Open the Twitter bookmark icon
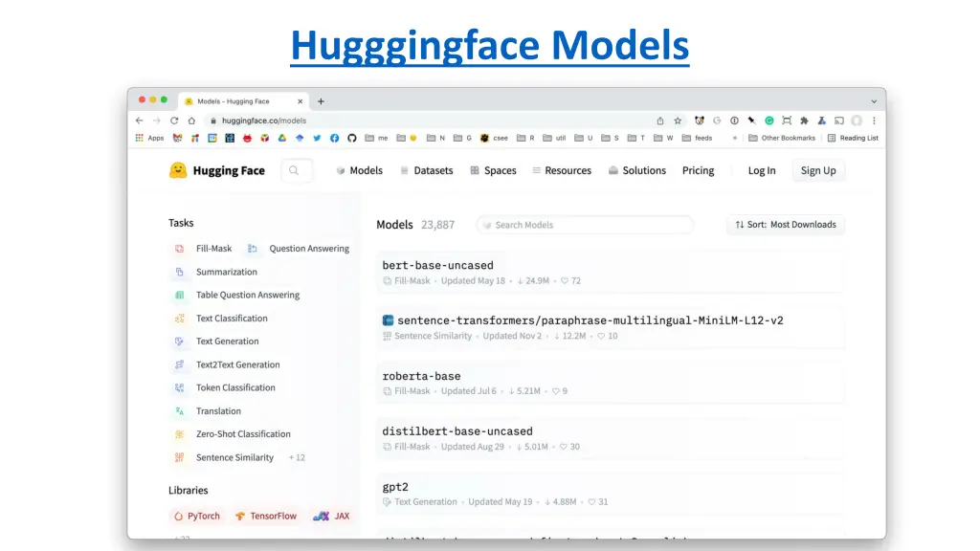The image size is (980, 551). (317, 138)
